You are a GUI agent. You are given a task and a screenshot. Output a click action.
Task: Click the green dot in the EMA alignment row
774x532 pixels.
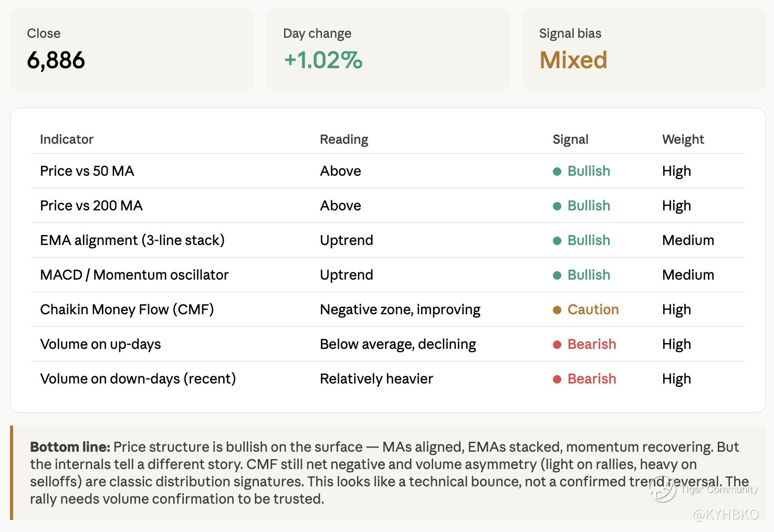[557, 241]
